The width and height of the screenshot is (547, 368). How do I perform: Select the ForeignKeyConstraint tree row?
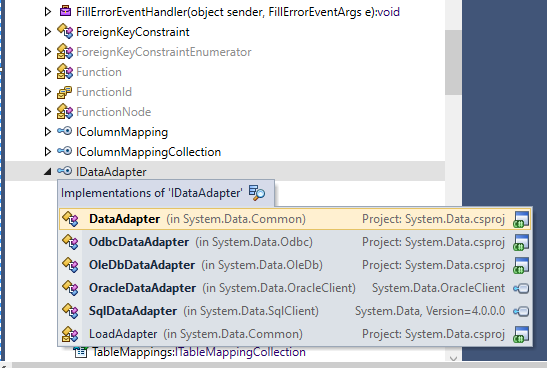pos(225,32)
